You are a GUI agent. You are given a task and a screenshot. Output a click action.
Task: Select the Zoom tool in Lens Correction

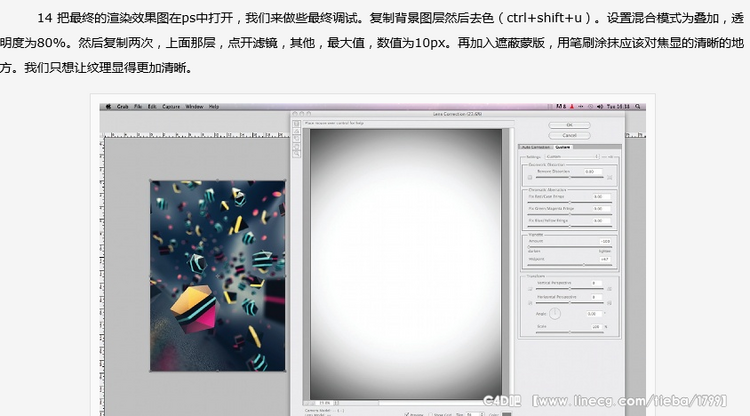coord(296,154)
